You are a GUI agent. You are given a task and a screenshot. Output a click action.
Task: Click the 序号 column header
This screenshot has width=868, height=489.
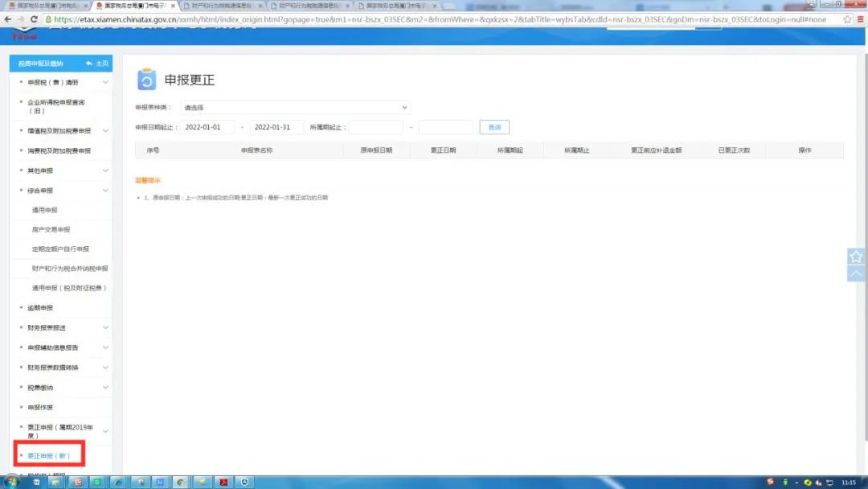coord(153,150)
